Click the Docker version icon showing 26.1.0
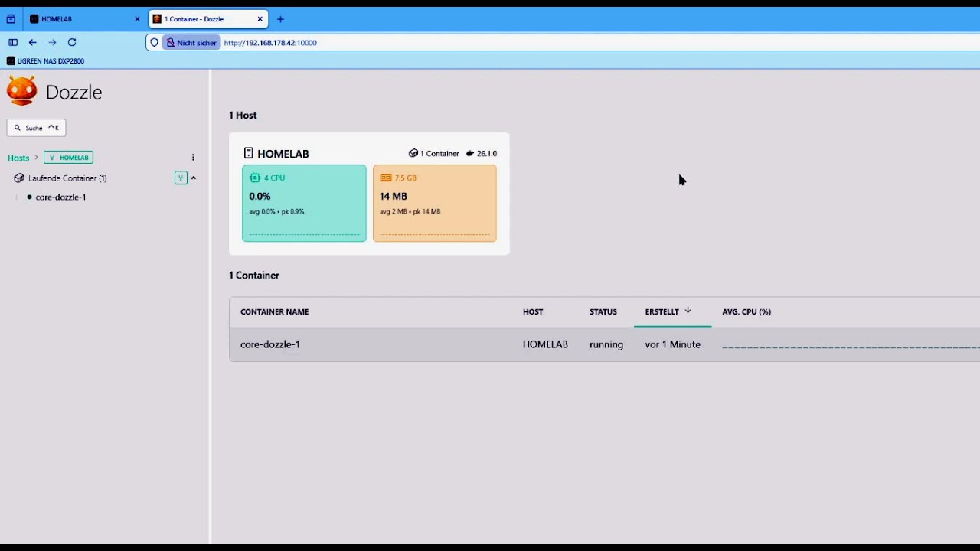 [x=470, y=154]
